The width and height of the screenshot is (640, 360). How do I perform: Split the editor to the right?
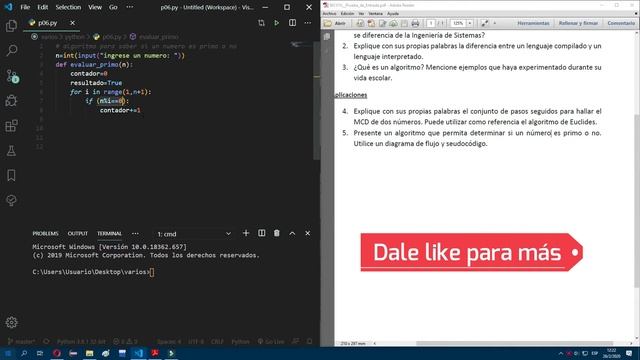tap(292, 23)
